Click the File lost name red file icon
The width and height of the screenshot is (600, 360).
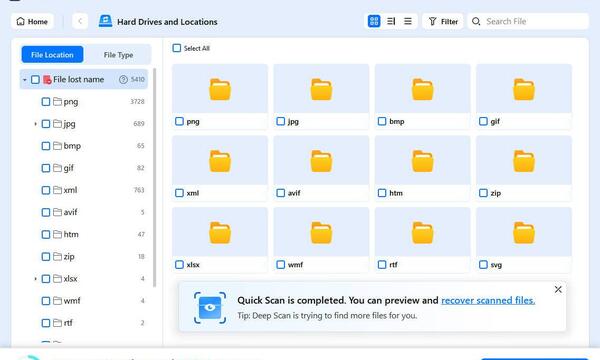pos(47,80)
